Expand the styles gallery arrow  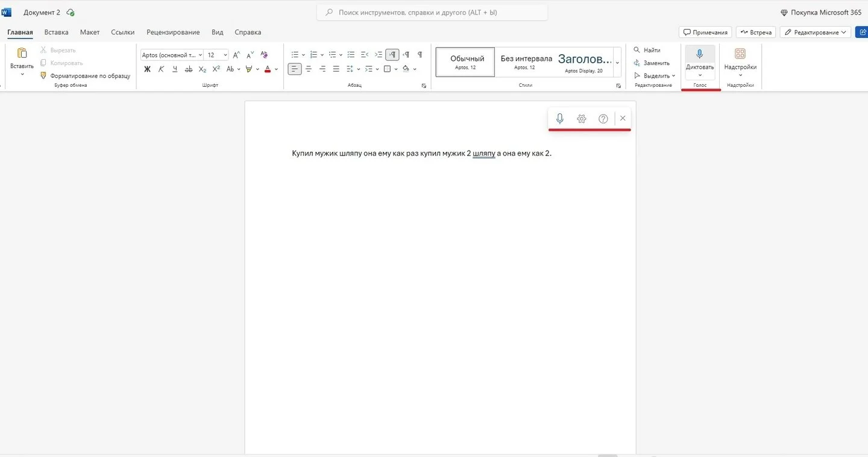pyautogui.click(x=617, y=62)
